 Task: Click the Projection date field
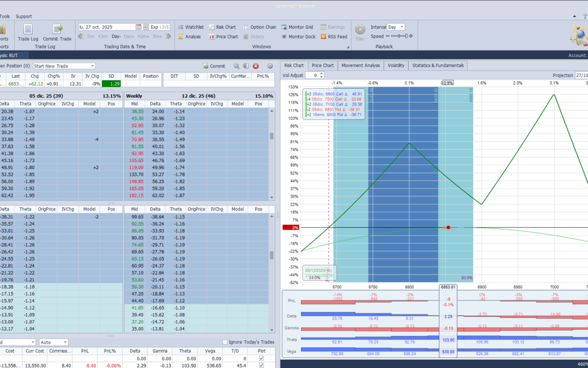(581, 75)
